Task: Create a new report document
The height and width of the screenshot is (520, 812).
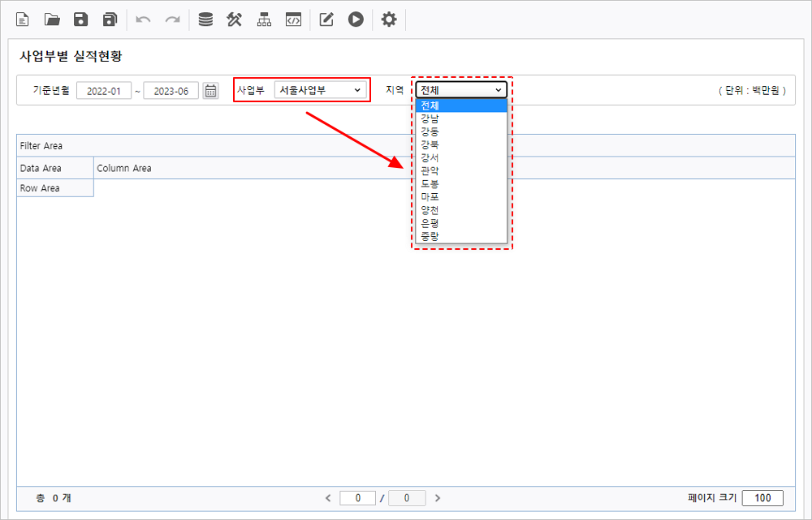Action: 23,19
